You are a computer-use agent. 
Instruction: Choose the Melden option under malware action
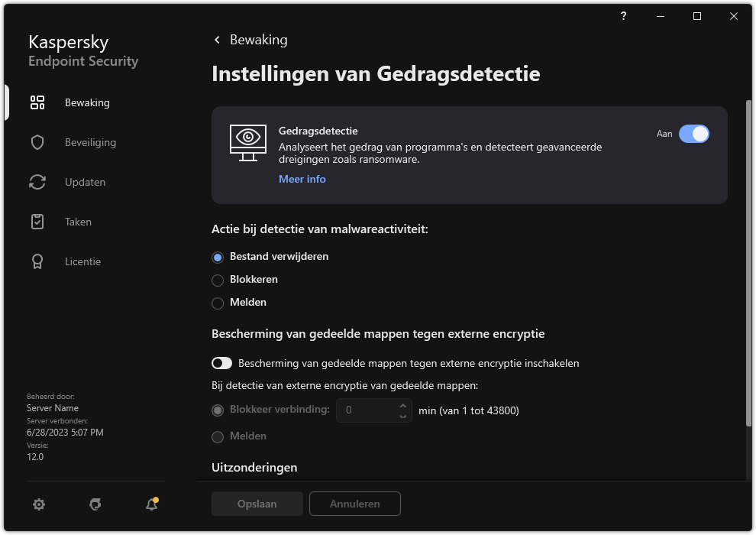tap(218, 303)
